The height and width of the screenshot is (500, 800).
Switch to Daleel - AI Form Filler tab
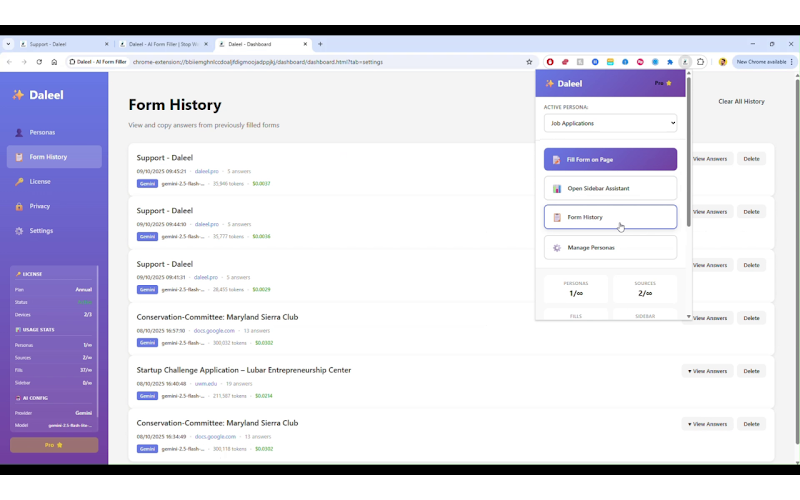(x=163, y=44)
